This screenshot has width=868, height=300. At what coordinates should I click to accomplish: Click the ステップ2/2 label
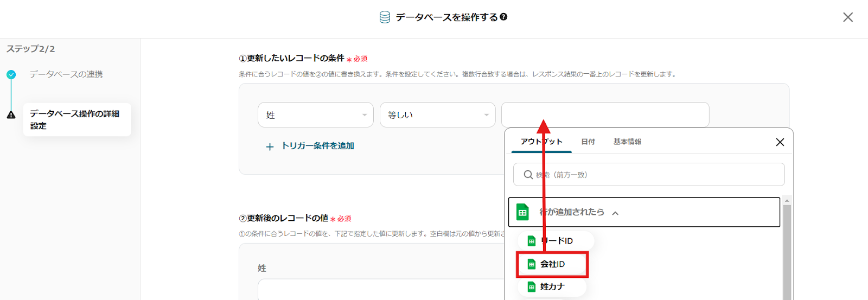click(x=30, y=49)
